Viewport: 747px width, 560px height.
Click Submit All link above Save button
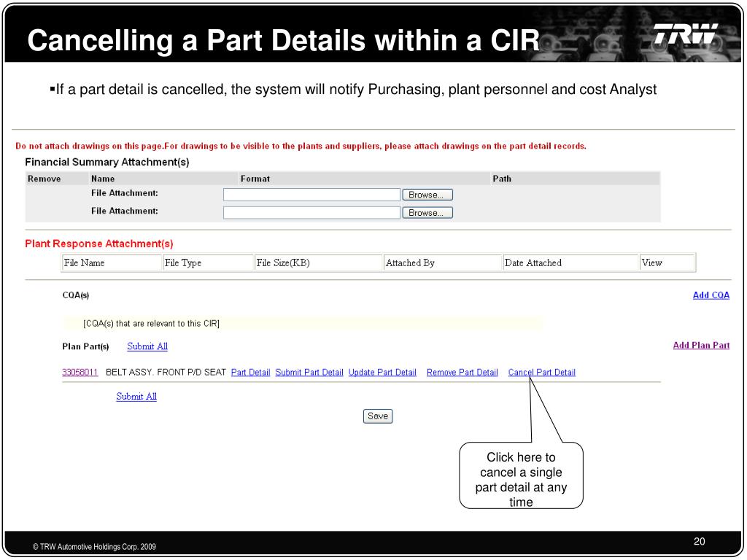[136, 396]
